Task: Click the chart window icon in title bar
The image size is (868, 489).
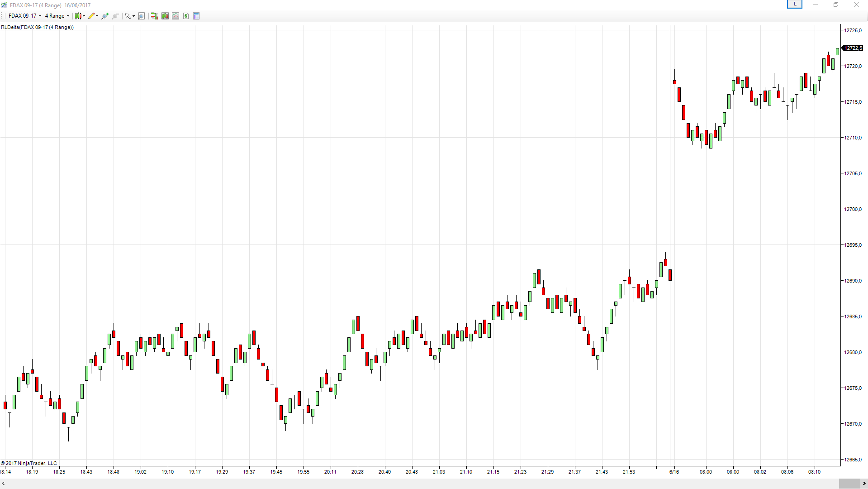Action: coord(4,5)
